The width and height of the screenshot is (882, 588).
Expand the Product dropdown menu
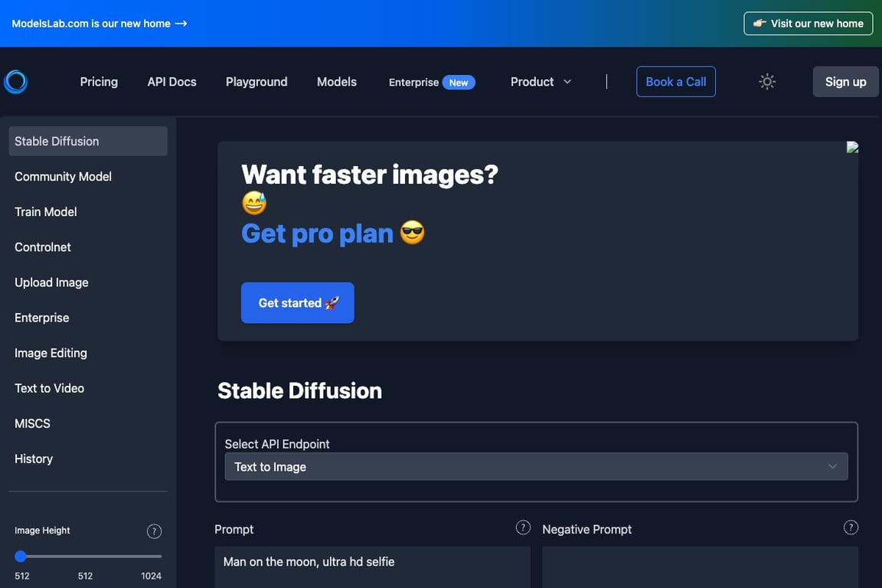coord(541,82)
